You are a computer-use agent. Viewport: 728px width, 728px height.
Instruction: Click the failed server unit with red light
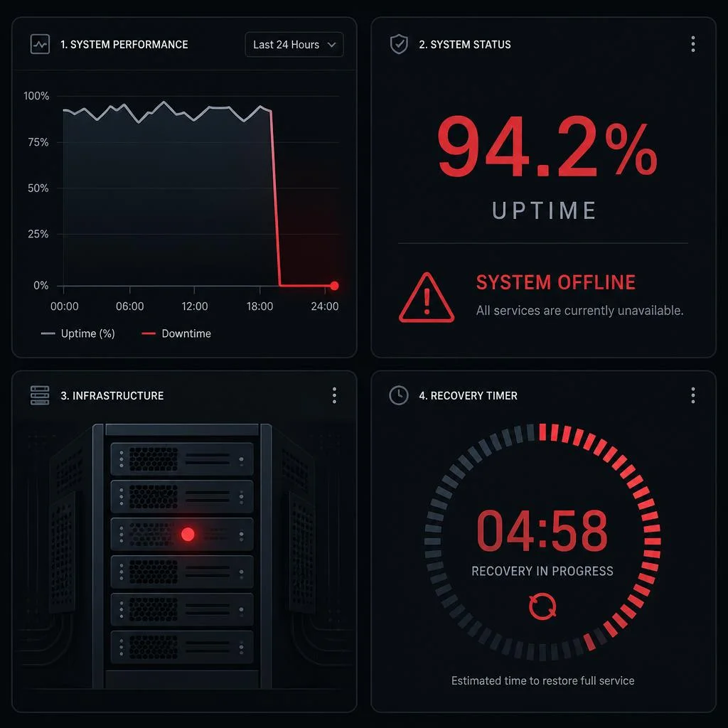(x=182, y=534)
